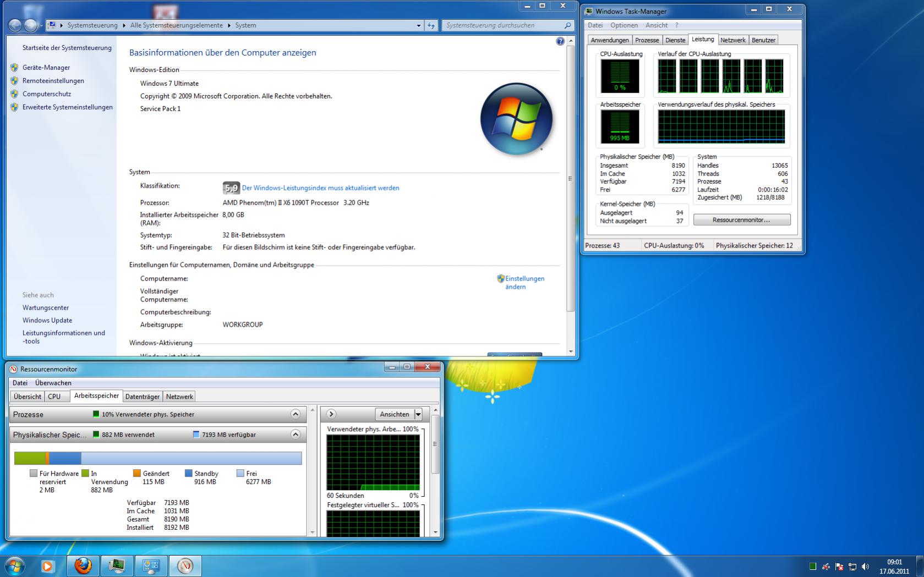Open the Ansicht menu in Task-Manager
This screenshot has height=577, width=924.
(x=657, y=25)
